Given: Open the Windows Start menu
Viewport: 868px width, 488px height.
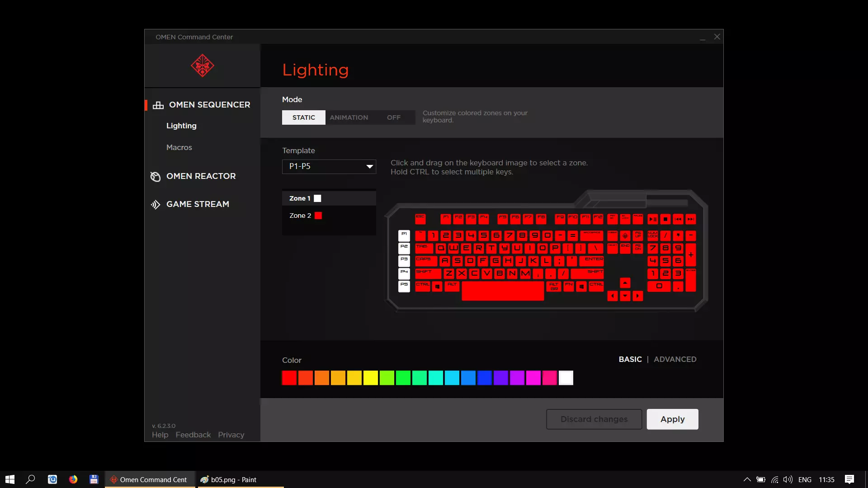Looking at the screenshot, I should 10,479.
